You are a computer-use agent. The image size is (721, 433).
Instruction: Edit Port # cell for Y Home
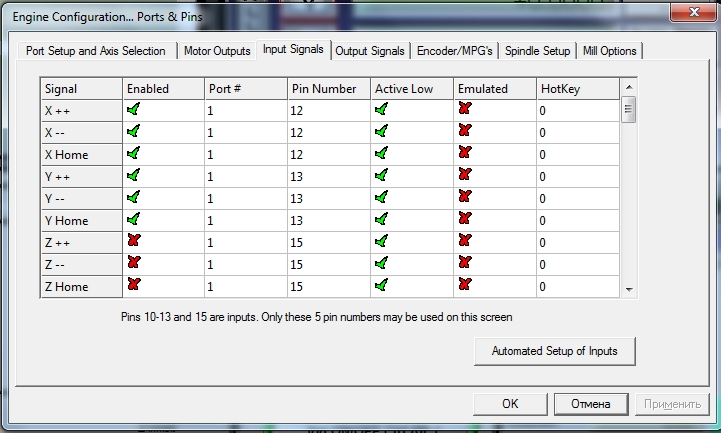pyautogui.click(x=246, y=220)
